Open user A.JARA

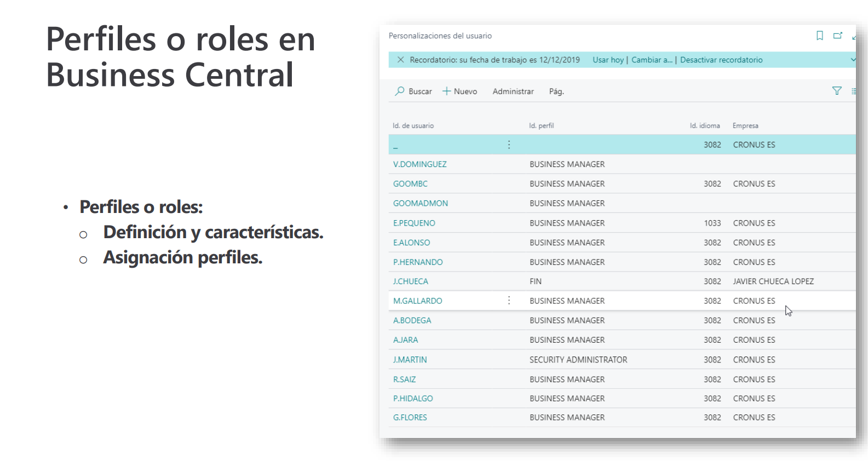405,340
